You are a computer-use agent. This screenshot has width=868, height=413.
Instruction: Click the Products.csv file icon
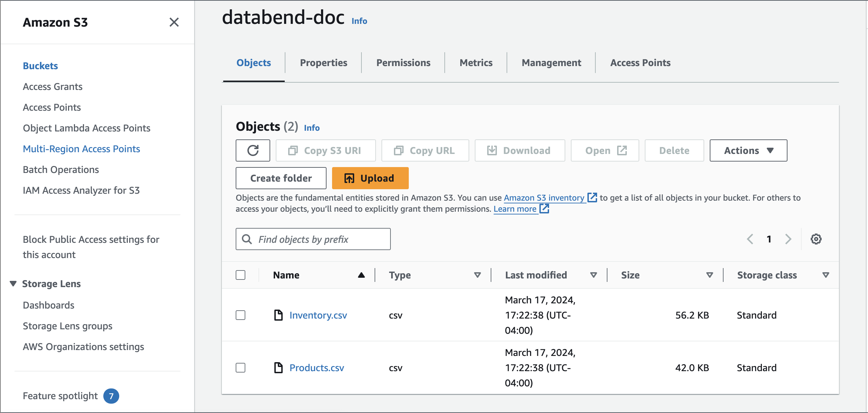pos(279,368)
